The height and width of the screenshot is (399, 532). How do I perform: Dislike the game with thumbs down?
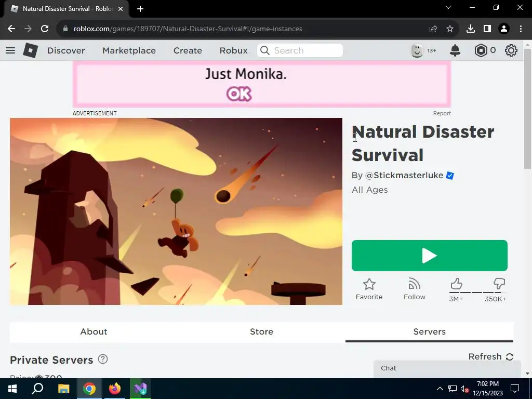point(499,284)
